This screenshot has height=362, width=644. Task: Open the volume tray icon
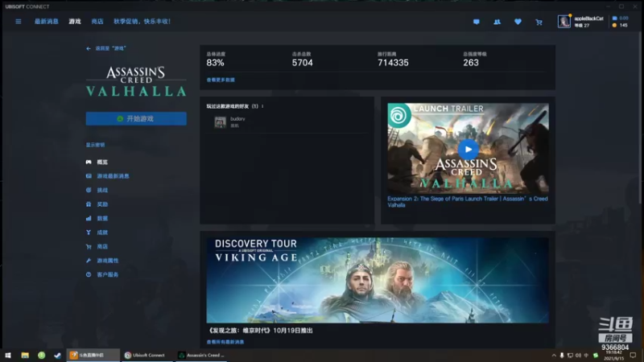[x=578, y=356]
